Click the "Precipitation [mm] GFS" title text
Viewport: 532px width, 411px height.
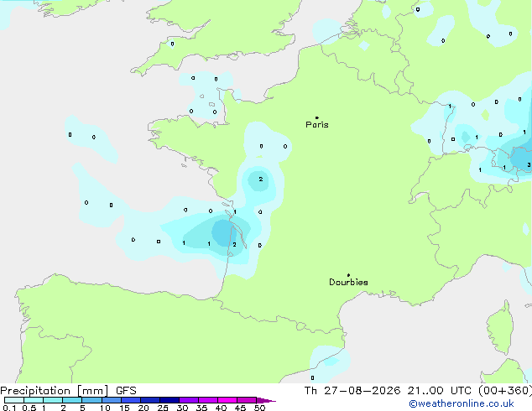click(68, 391)
